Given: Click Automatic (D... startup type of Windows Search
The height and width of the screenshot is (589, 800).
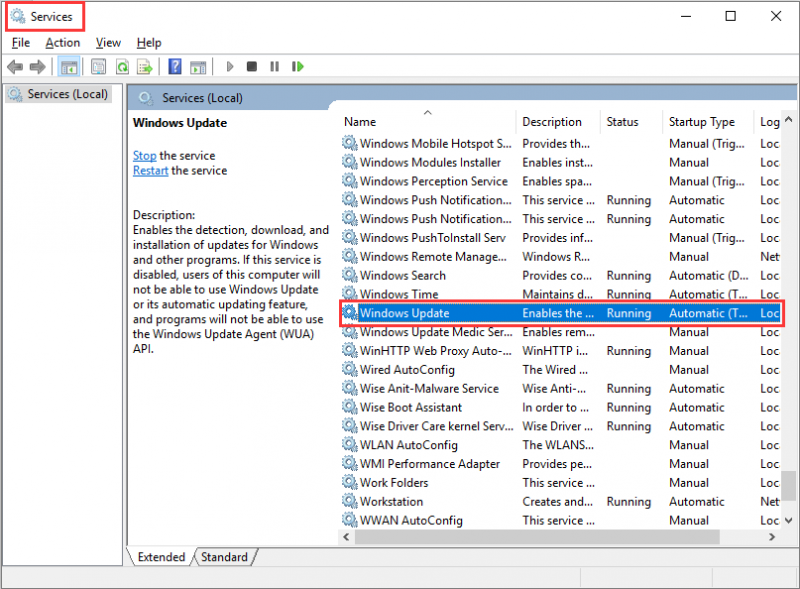Looking at the screenshot, I should tap(709, 276).
